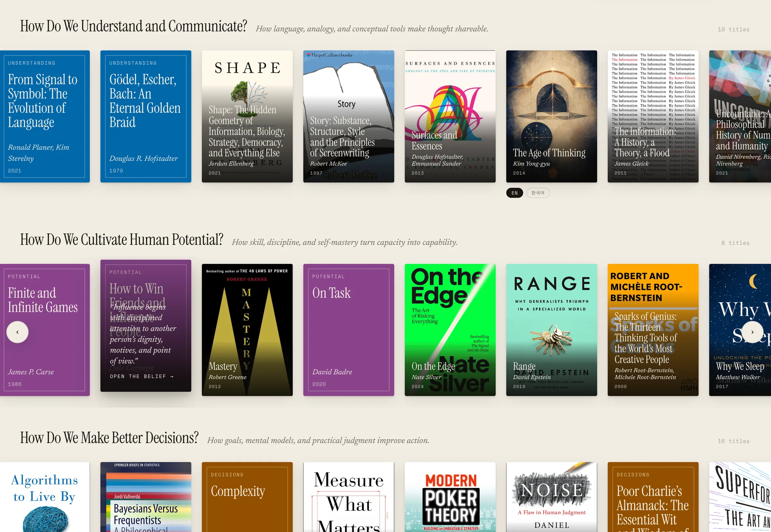Open Story by Robert McKee cover
Viewport: 771px width, 532px height.
(349, 116)
